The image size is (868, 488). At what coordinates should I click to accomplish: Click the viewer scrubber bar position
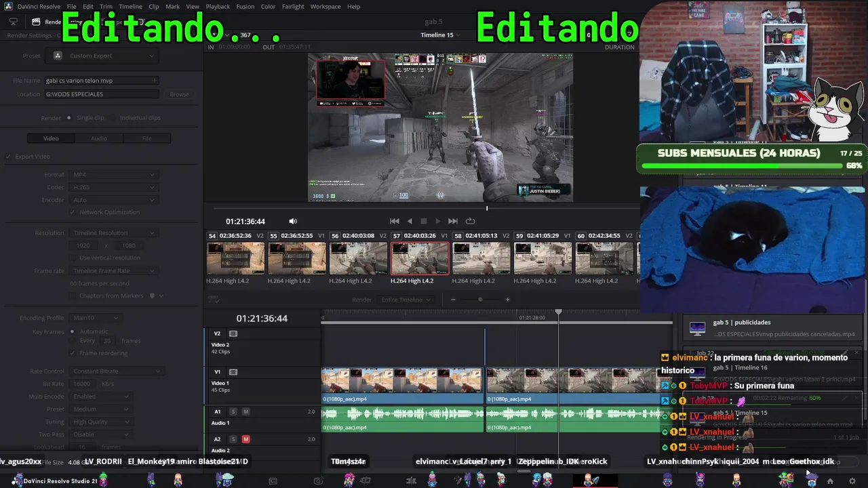tap(487, 208)
